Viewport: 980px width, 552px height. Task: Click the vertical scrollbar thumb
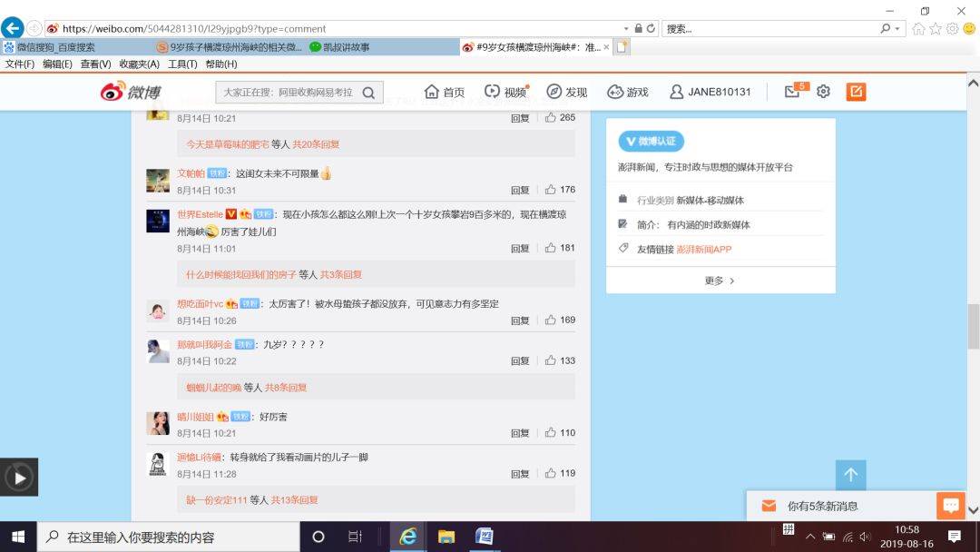pyautogui.click(x=973, y=326)
